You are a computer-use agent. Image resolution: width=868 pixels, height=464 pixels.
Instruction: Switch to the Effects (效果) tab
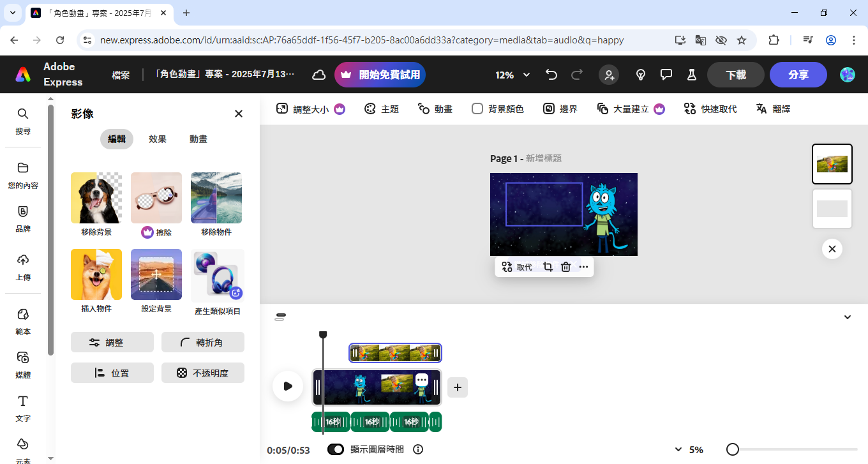[x=158, y=139]
